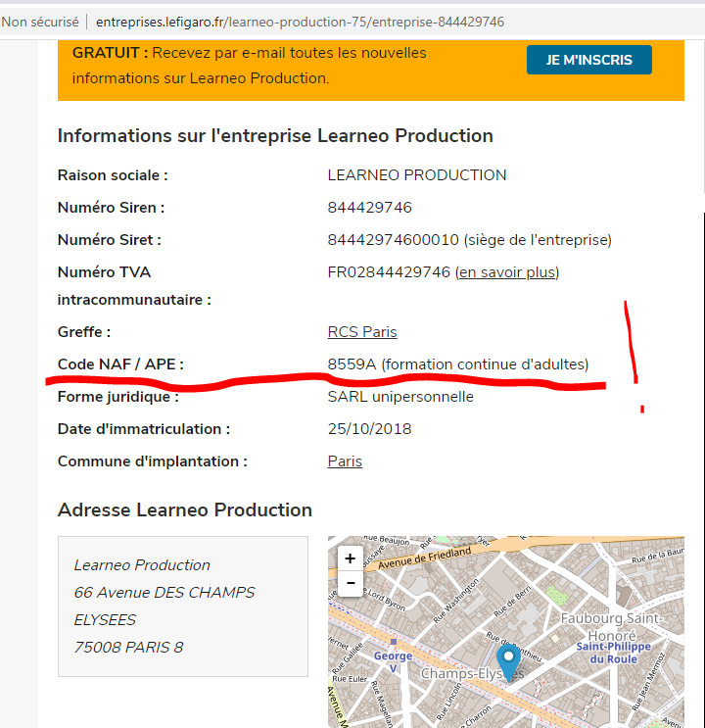
Task: Zoom in on the map with plus button
Action: (x=350, y=558)
